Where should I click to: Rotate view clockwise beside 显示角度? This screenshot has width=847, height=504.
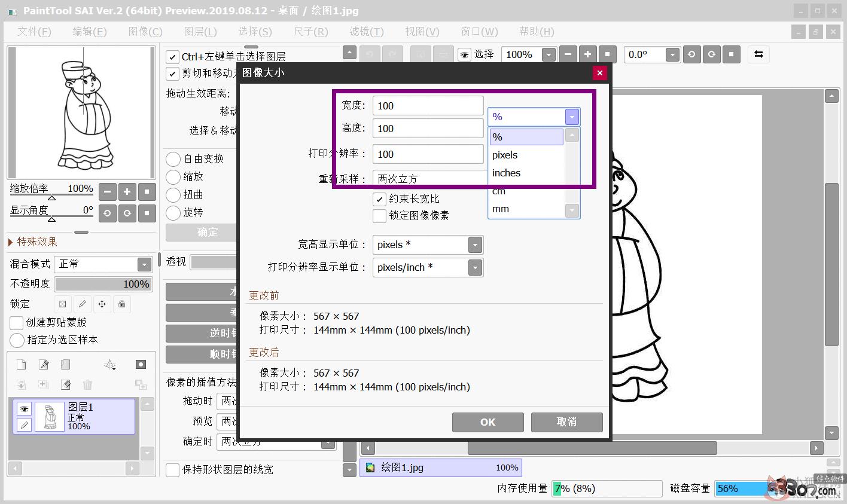(x=127, y=213)
